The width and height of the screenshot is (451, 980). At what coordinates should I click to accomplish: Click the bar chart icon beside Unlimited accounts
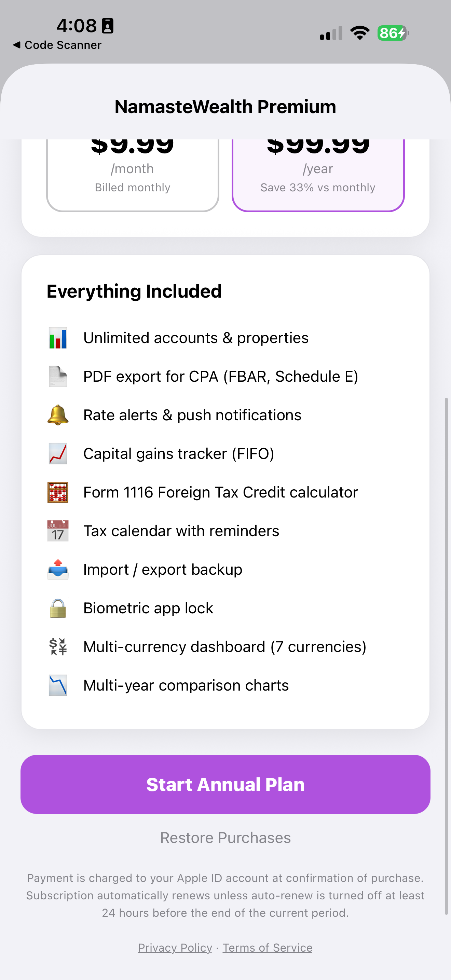(x=58, y=338)
